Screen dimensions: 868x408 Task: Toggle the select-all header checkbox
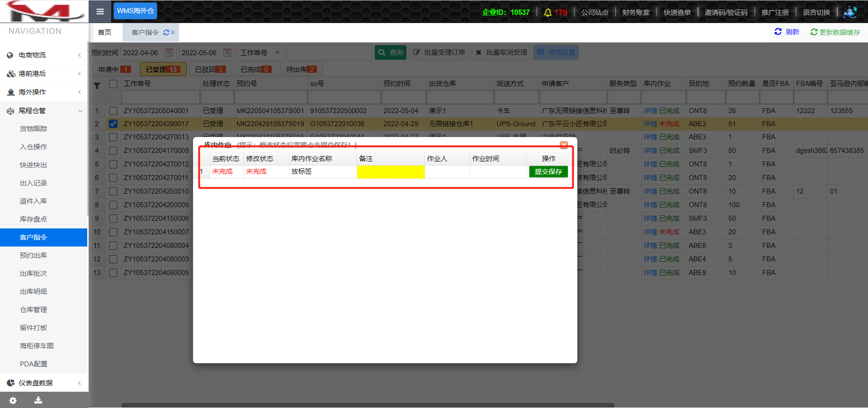(113, 84)
